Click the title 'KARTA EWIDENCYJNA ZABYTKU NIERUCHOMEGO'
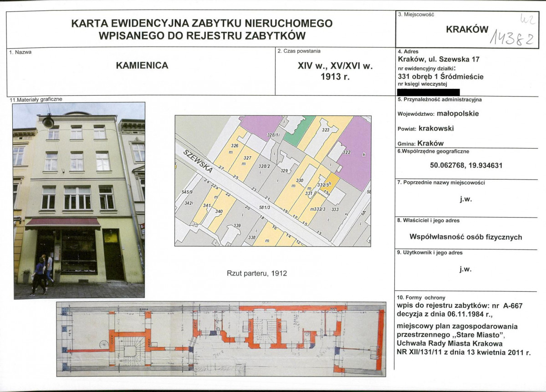The height and width of the screenshot is (392, 546). 202,23
